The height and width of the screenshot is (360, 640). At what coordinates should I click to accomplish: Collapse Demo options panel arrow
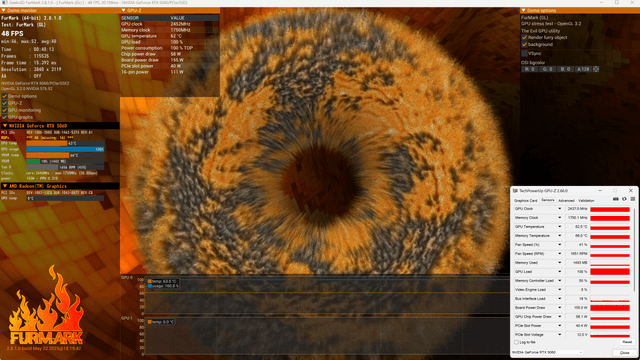click(523, 10)
